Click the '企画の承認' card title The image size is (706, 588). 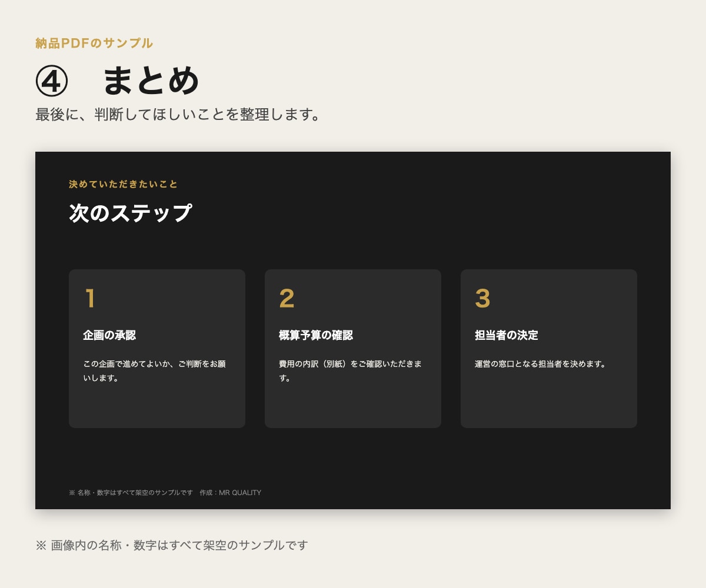coord(109,335)
